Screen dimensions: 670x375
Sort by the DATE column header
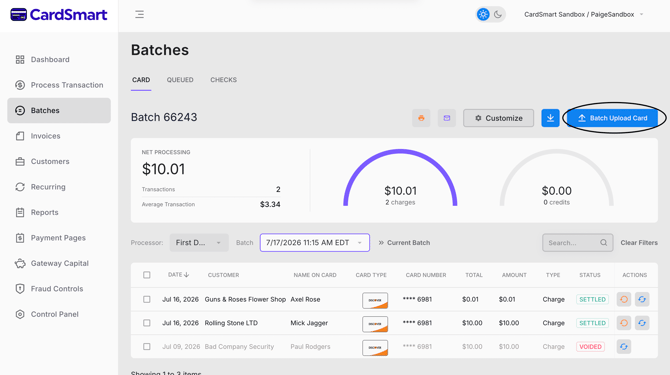[178, 275]
